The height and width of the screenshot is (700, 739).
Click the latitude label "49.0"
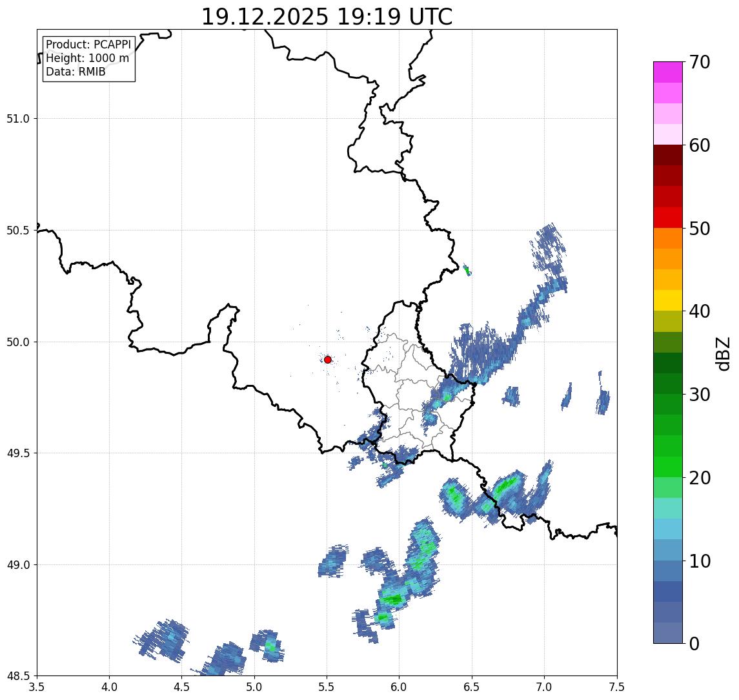17,564
